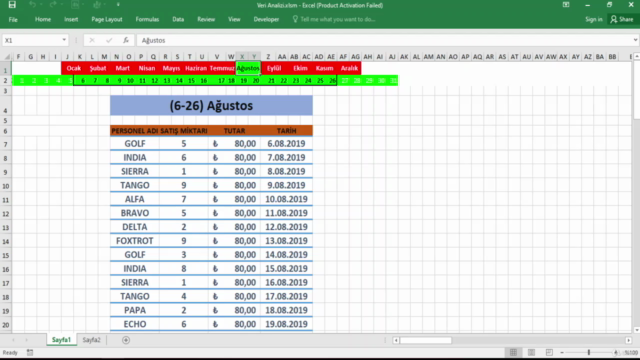Viewport: 640px width, 360px height.
Task: Click the Name Box showing X1
Action: pyautogui.click(x=31, y=40)
